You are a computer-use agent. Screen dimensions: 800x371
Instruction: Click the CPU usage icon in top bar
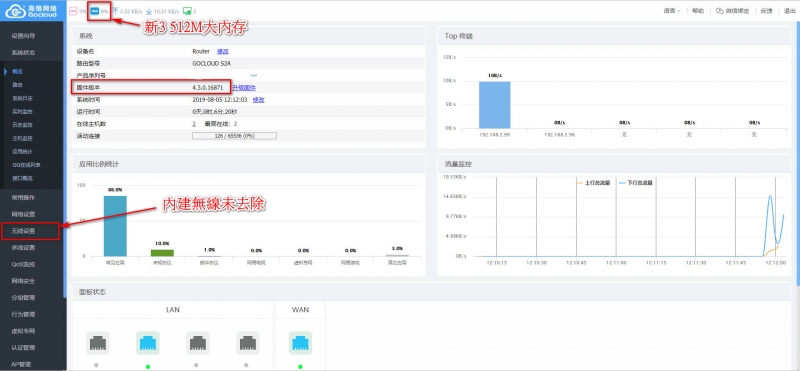point(73,11)
